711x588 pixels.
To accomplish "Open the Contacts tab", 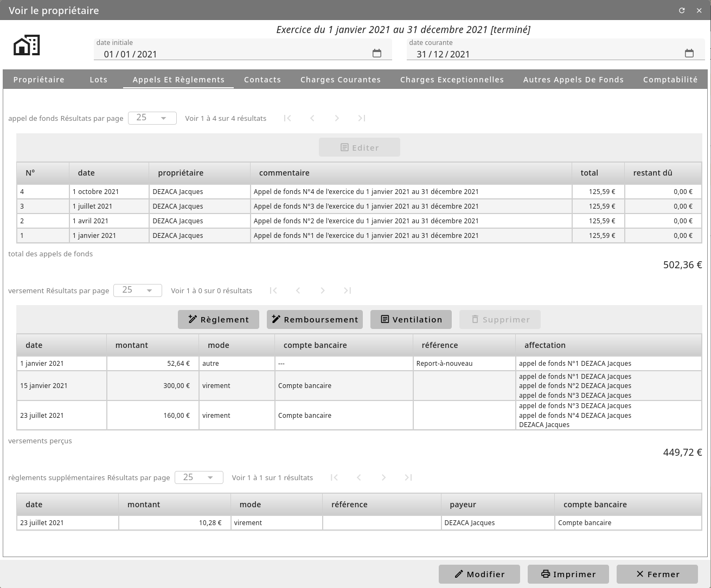I will (x=262, y=80).
